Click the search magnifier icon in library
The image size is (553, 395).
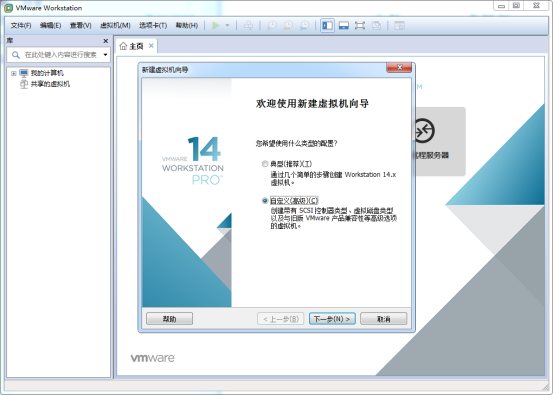point(16,55)
